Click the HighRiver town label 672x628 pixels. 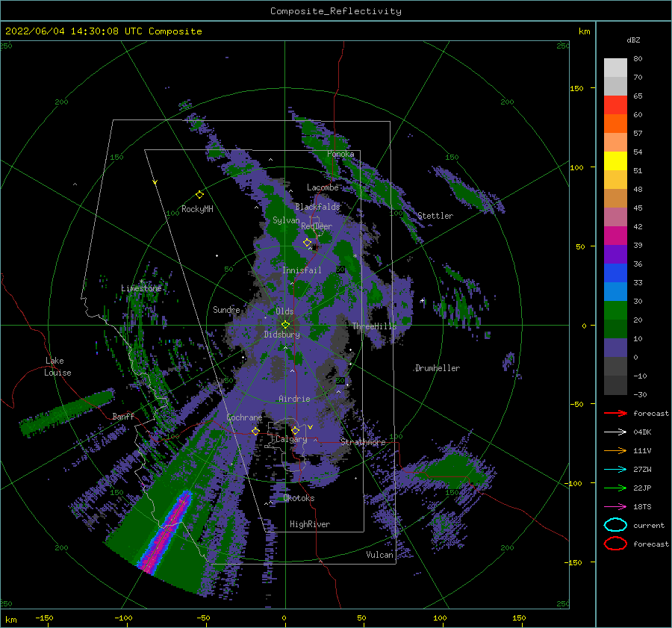310,524
